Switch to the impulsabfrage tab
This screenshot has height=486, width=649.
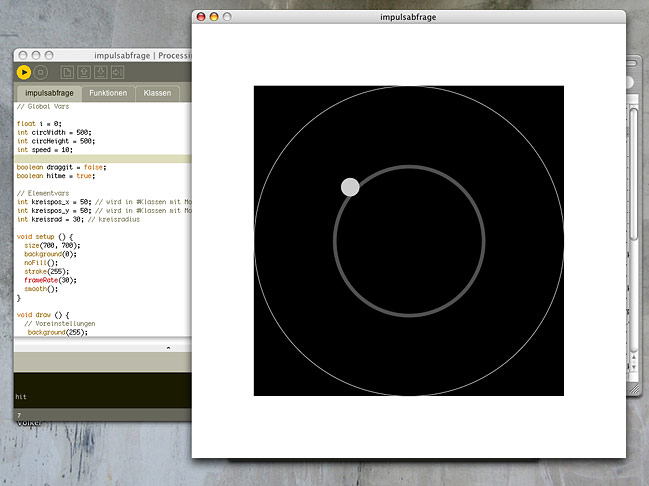(47, 93)
